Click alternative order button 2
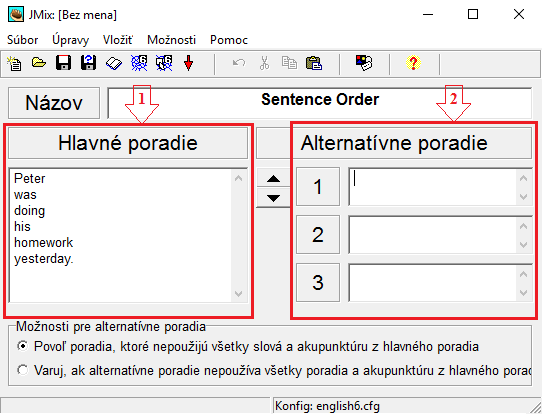Image resolution: width=542 pixels, height=414 pixels. (318, 235)
